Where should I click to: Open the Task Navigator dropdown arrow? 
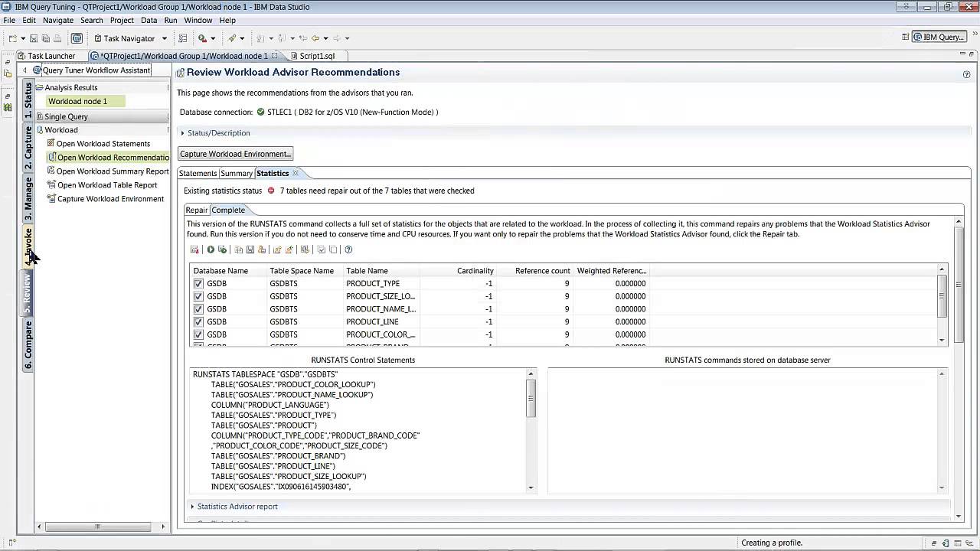[164, 38]
